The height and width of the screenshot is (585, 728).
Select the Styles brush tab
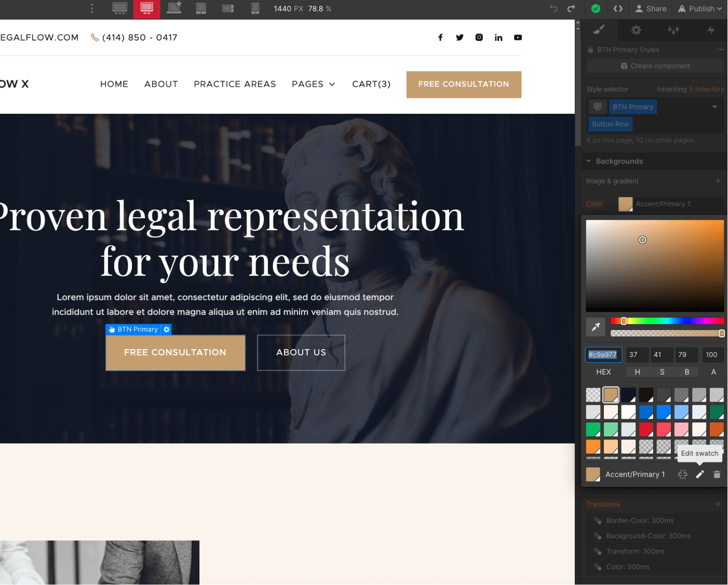598,30
